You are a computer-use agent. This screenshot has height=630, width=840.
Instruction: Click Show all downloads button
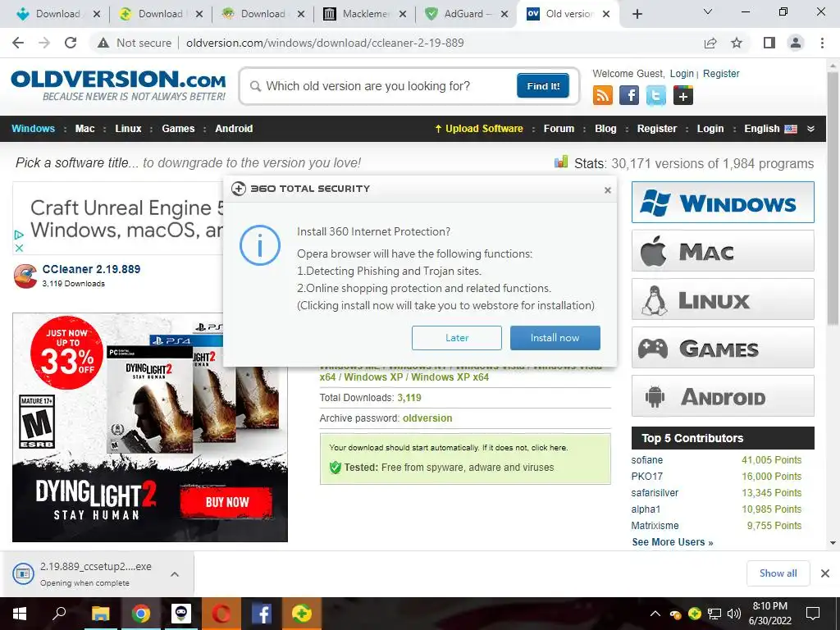tap(778, 573)
